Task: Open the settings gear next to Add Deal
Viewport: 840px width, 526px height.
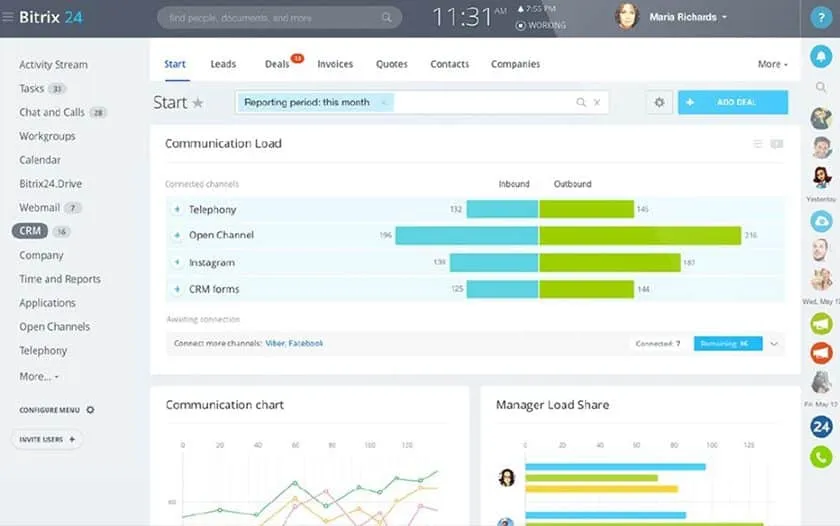Action: (659, 102)
